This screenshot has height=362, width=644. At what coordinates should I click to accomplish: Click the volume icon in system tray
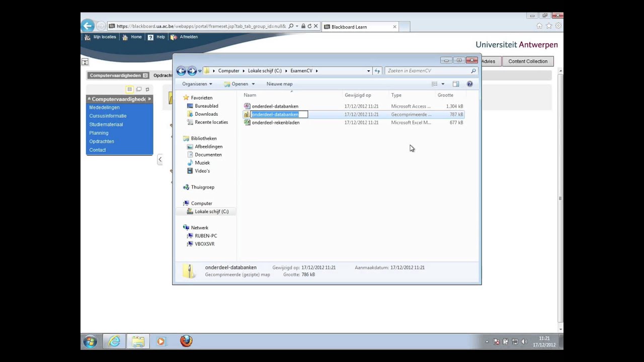pyautogui.click(x=524, y=341)
